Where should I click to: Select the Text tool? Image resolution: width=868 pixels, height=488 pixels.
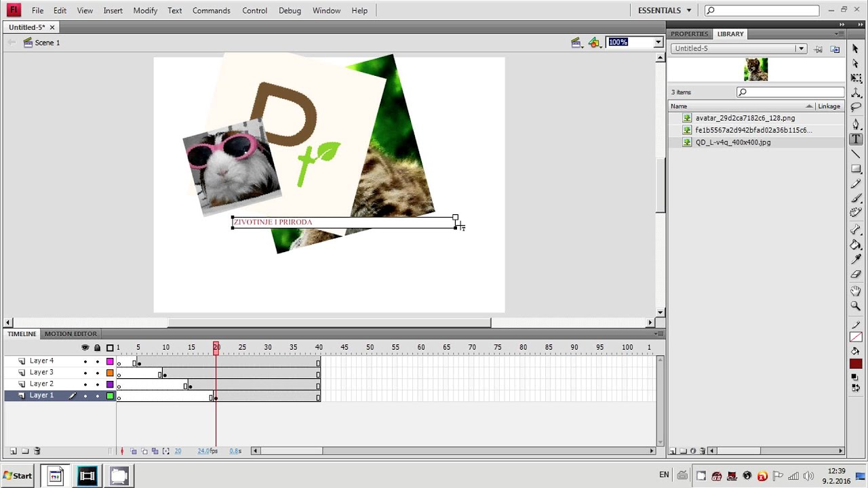click(856, 139)
